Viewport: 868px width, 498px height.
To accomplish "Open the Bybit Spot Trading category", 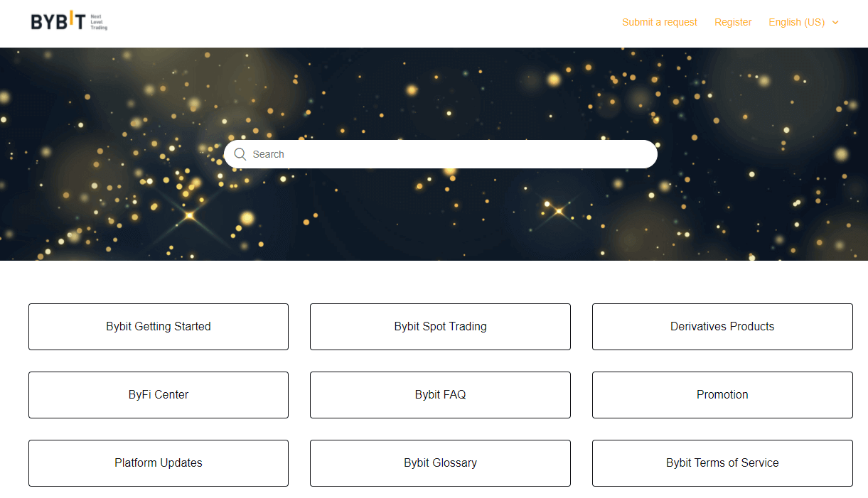I will point(440,327).
